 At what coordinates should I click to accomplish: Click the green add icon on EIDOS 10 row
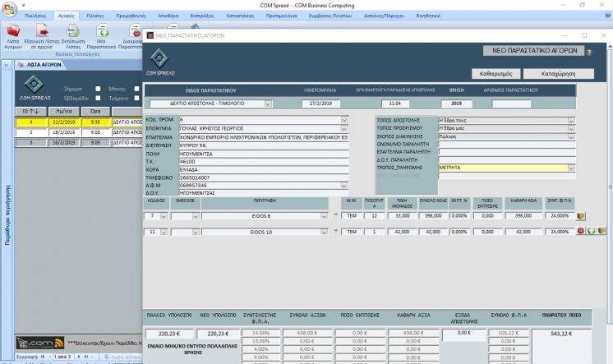591,231
